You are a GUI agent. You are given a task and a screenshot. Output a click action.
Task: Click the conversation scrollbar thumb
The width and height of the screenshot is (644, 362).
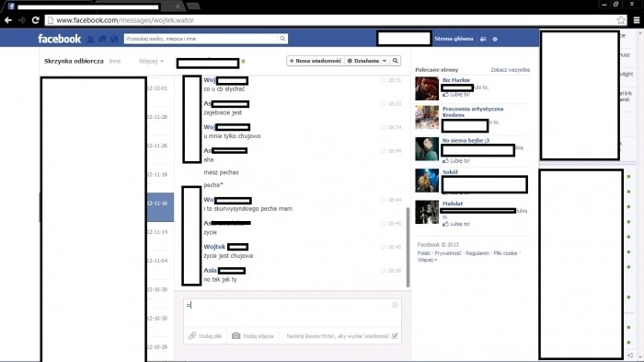408,247
